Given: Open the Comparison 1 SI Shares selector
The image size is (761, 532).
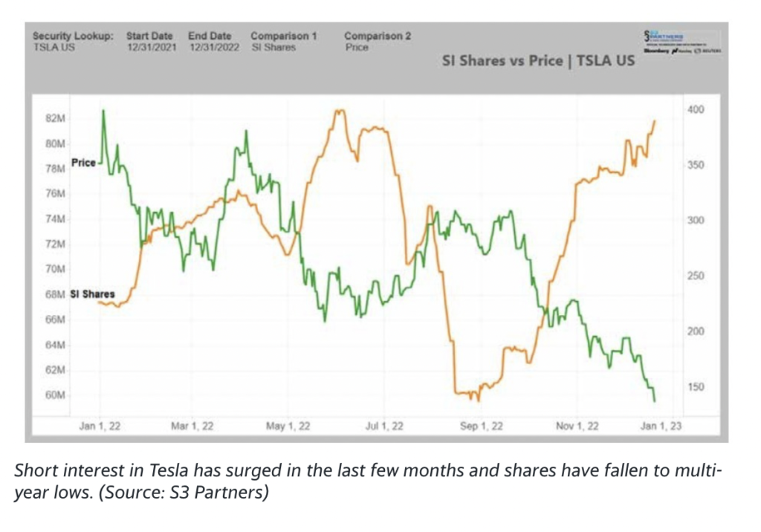Looking at the screenshot, I should pos(273,47).
